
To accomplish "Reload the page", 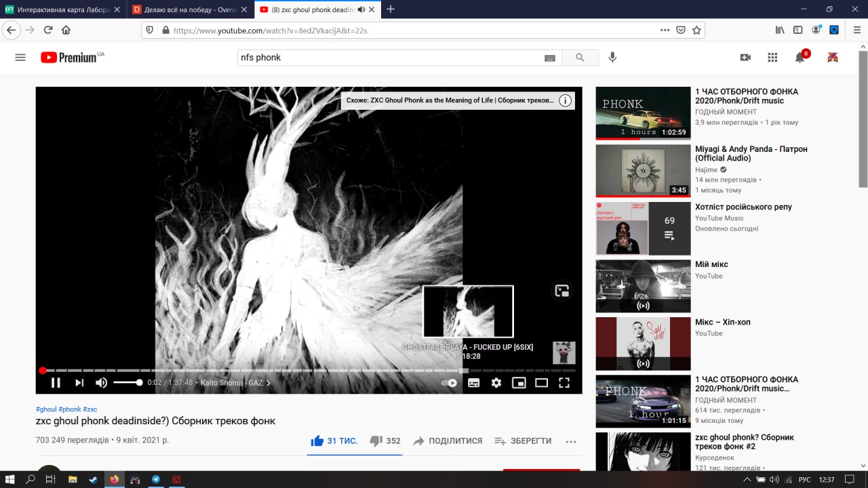I will 48,30.
